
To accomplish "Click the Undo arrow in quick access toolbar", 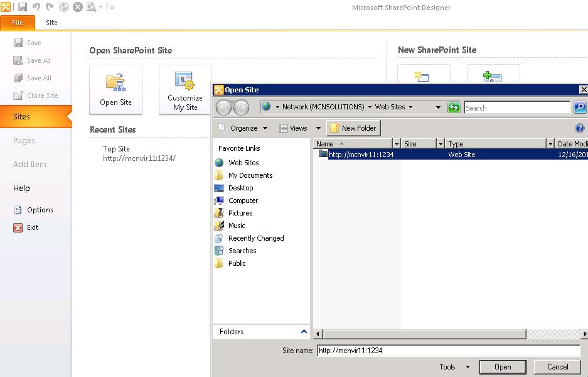I will pos(36,7).
